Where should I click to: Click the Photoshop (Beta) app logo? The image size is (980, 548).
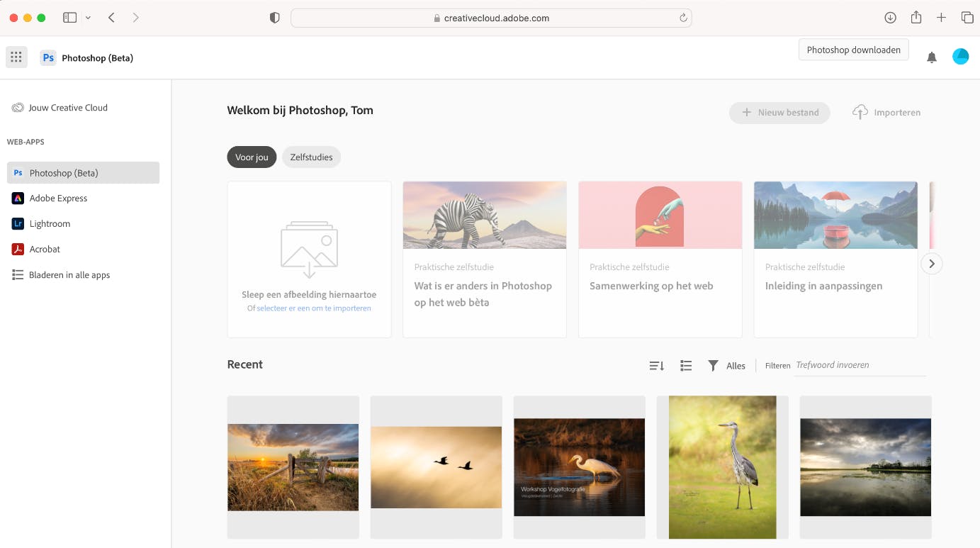click(47, 57)
